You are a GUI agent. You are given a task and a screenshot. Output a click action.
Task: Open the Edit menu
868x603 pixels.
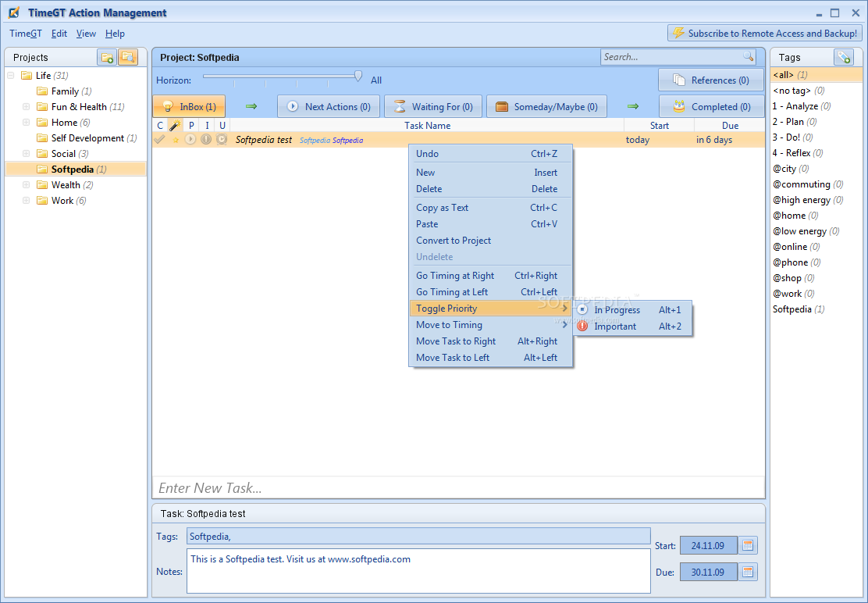[x=59, y=34]
